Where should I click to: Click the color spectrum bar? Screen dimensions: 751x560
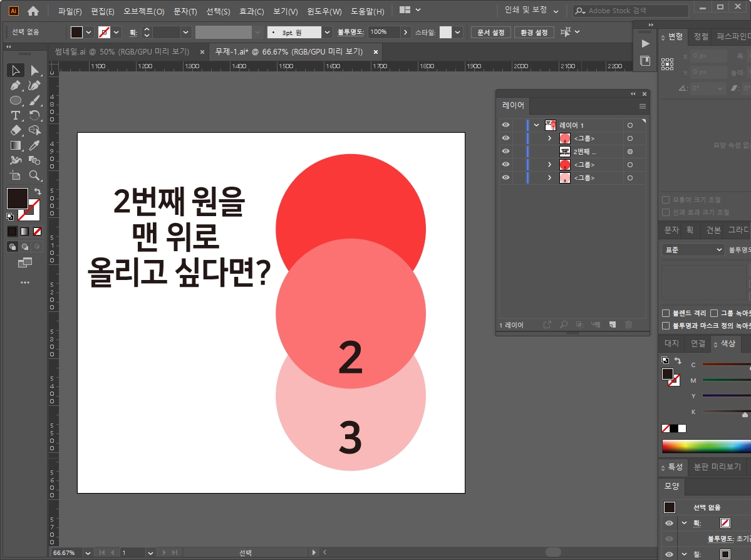(707, 446)
